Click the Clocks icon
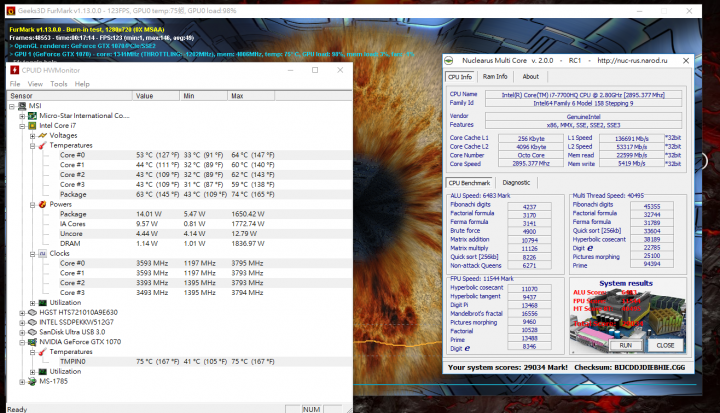Viewport: 720px width, 413px height. 42,253
